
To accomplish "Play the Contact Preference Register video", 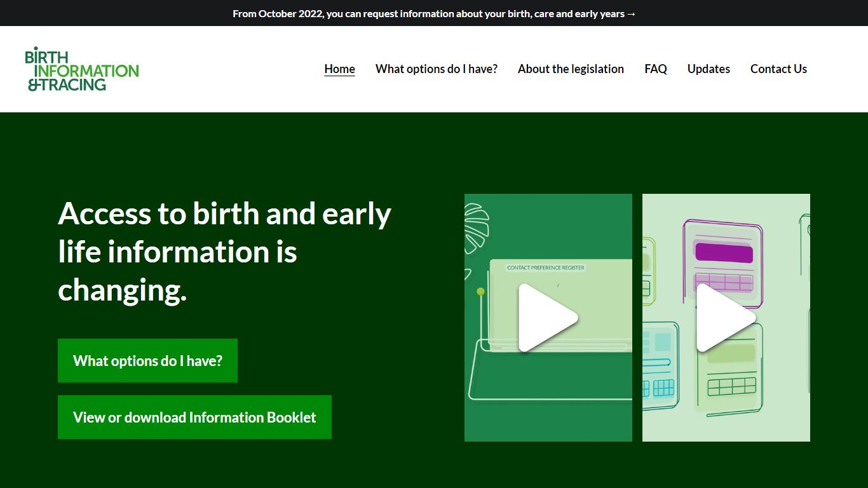I will pyautogui.click(x=548, y=318).
